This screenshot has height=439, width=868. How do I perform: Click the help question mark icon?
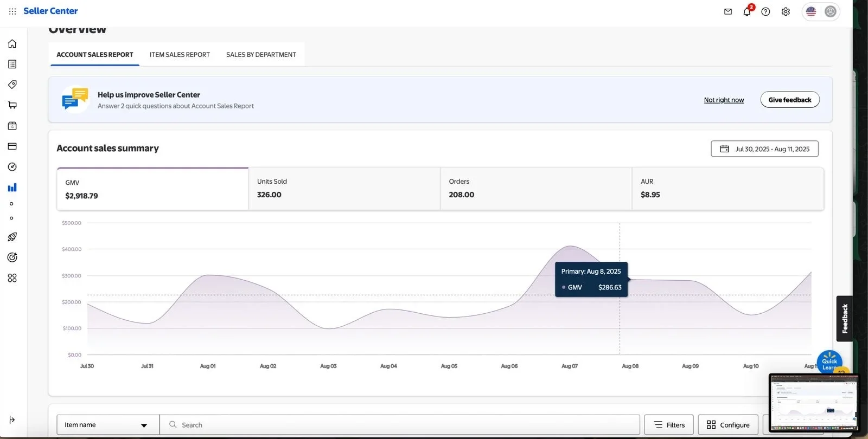click(x=765, y=11)
